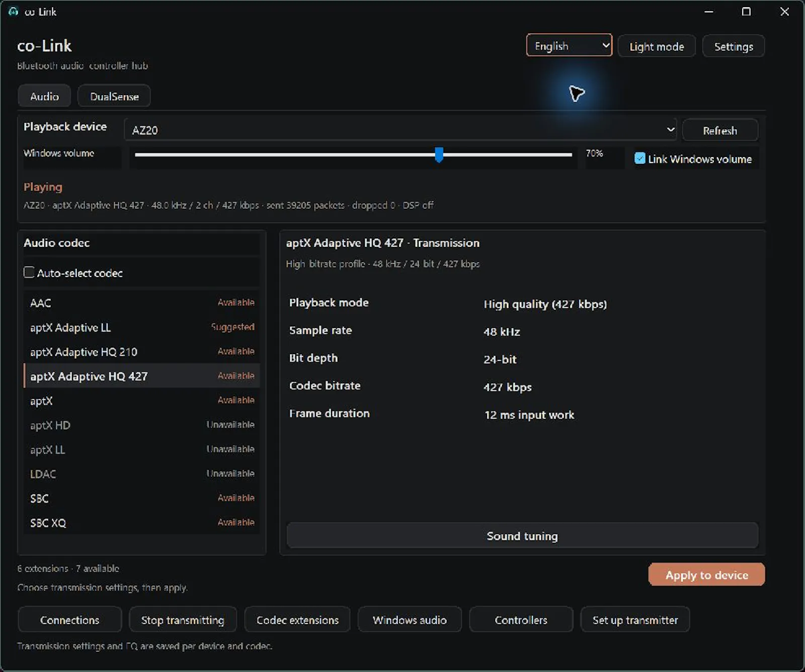Open the Controllers panel
The width and height of the screenshot is (805, 672).
(x=521, y=620)
